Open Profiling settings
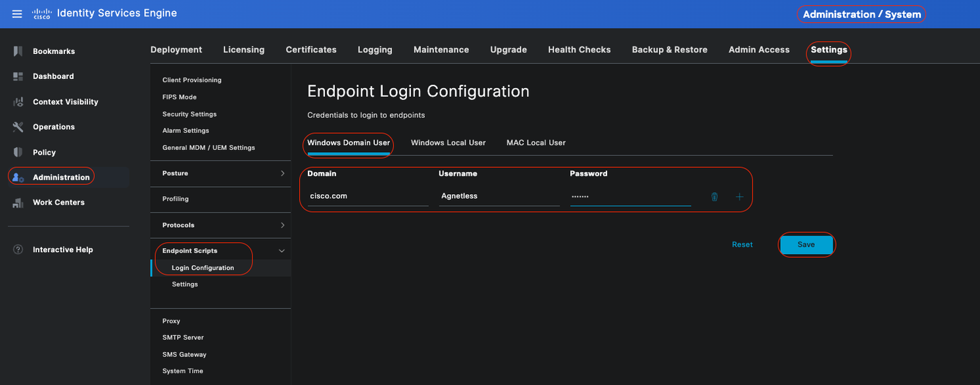Viewport: 980px width, 385px height. click(176, 199)
